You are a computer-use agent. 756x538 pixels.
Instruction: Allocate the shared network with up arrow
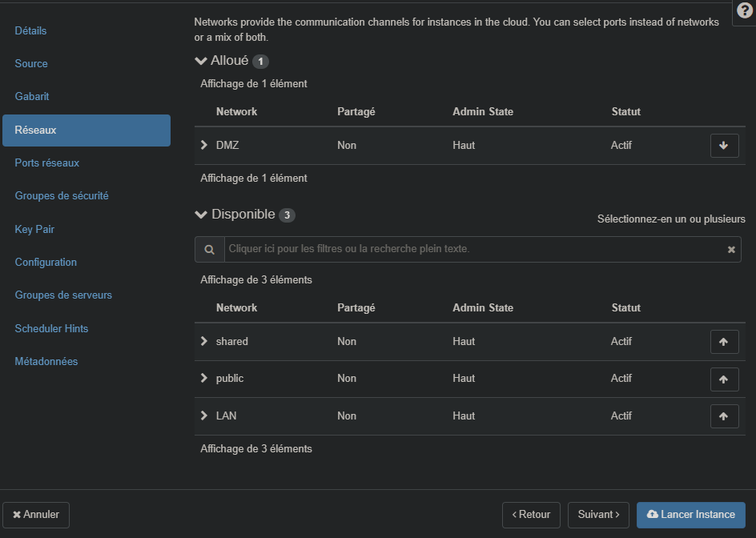(x=724, y=342)
